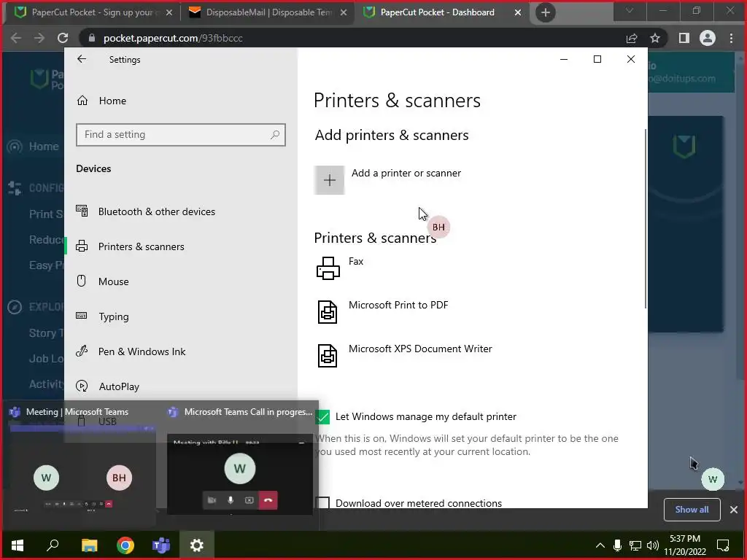Click the Add a printer or scanner label
Screen dimensions: 747x560
click(406, 173)
